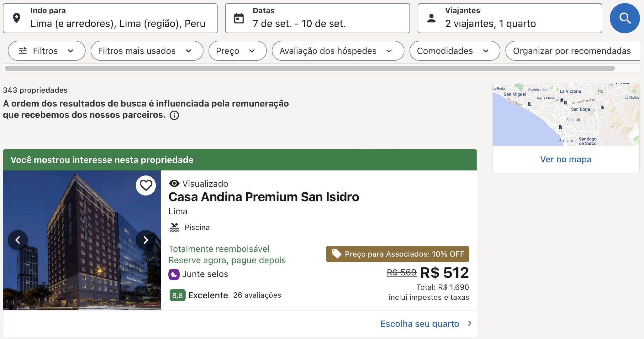This screenshot has height=339, width=644.
Task: Click the blue search magnifier button
Action: point(625,18)
